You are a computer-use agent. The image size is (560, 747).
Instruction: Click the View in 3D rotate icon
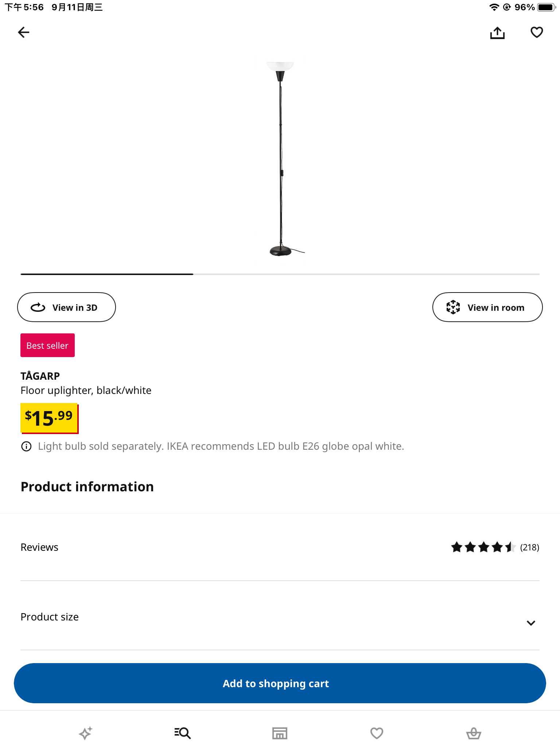click(38, 307)
